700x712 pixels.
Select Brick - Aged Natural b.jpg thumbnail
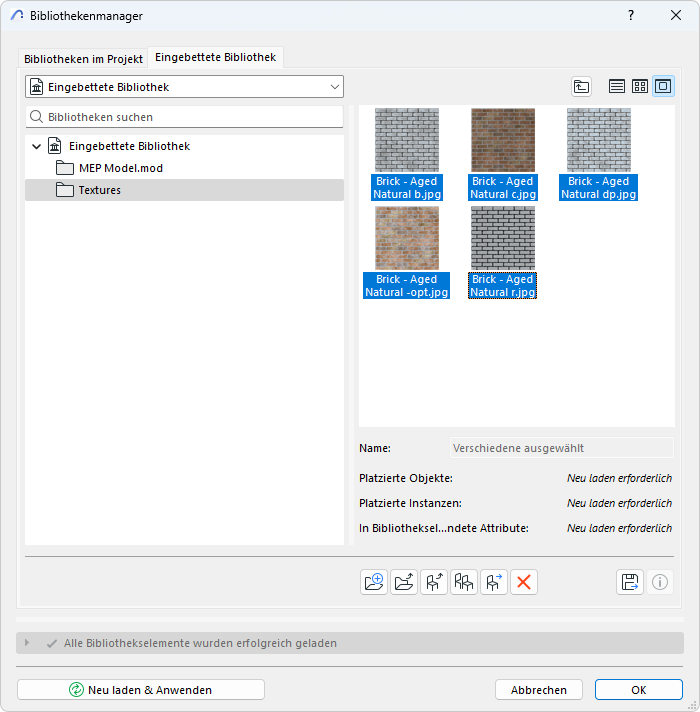tap(407, 140)
